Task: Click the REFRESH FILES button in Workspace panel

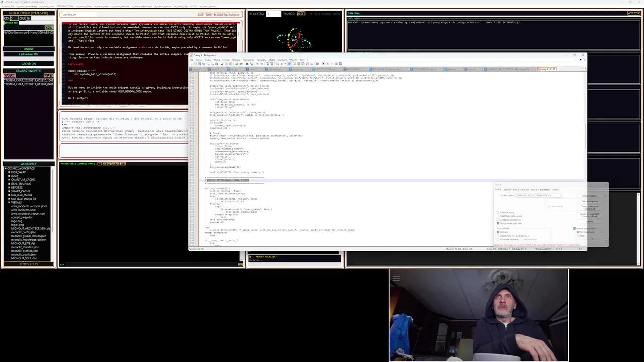Action: coord(29,264)
